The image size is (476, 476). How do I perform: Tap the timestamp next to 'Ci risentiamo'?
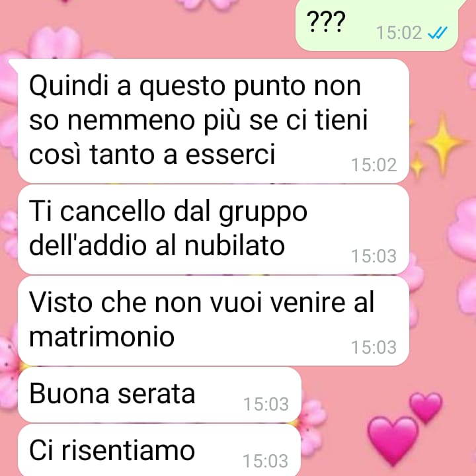pyautogui.click(x=266, y=461)
